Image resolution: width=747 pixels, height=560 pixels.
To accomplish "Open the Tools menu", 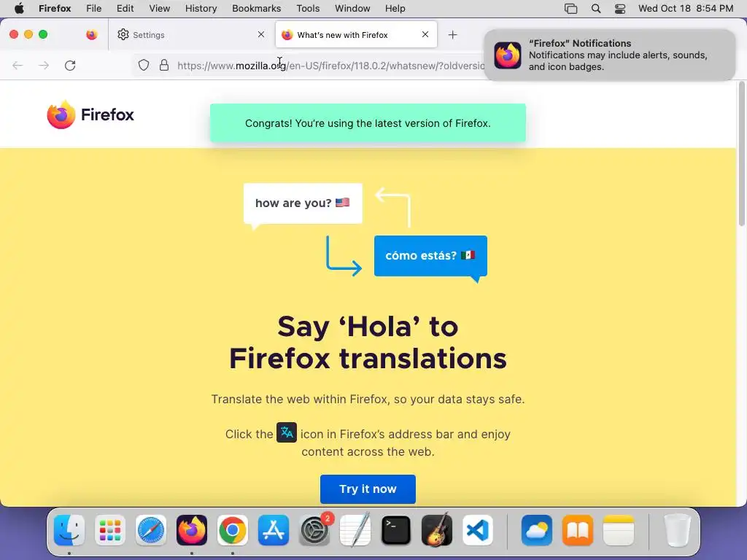I will (308, 9).
